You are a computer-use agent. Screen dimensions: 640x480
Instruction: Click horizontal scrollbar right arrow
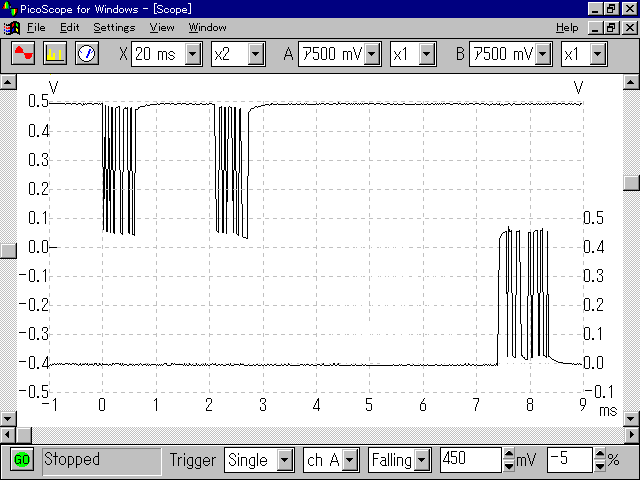(x=631, y=434)
